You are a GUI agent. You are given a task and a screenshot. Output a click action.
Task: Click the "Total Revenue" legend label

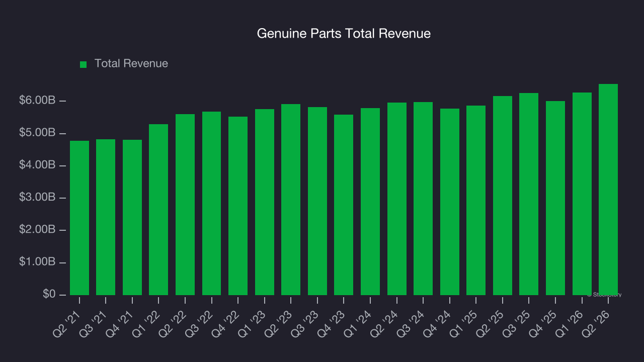click(x=131, y=64)
